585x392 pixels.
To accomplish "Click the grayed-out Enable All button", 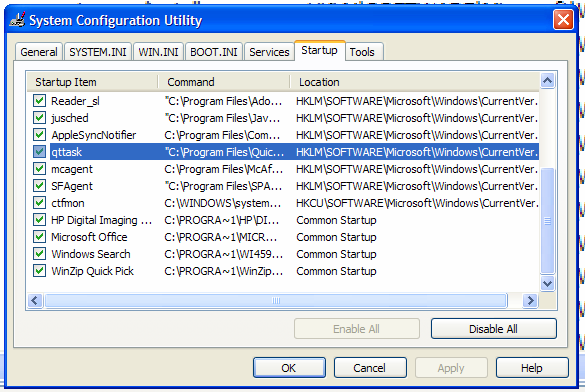I will coord(356,329).
